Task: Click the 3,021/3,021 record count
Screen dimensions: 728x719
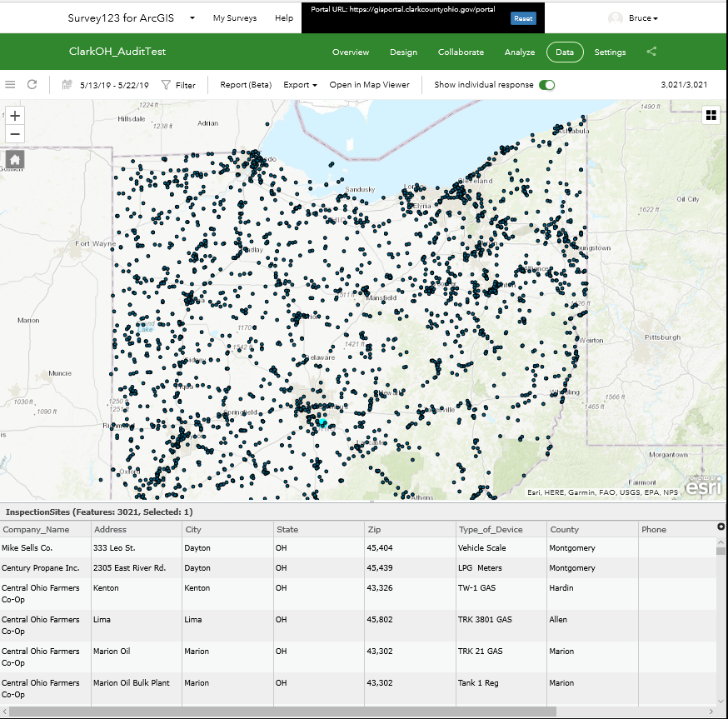Action: coord(684,84)
